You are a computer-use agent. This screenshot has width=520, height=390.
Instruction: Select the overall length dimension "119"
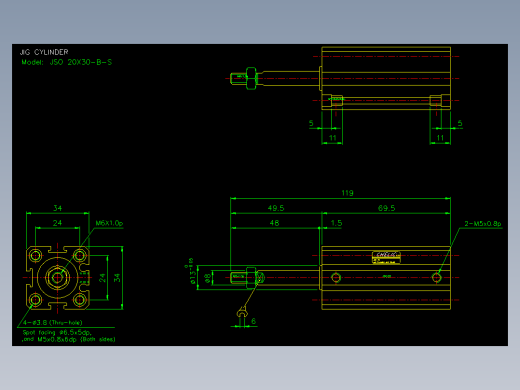click(x=347, y=193)
